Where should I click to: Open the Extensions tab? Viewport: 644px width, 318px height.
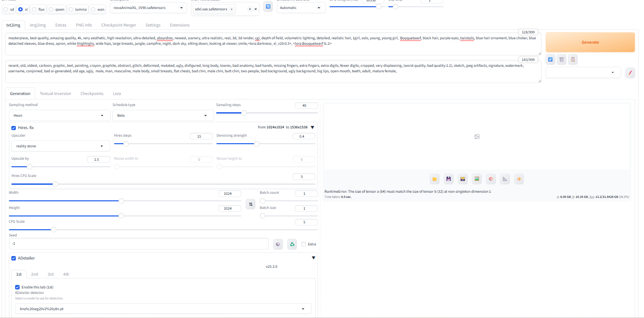(180, 25)
